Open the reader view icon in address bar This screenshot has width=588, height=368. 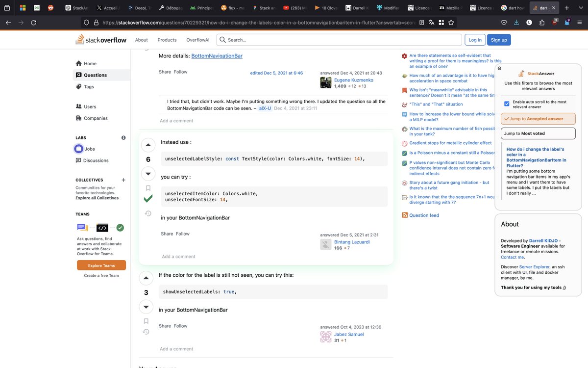(x=421, y=23)
